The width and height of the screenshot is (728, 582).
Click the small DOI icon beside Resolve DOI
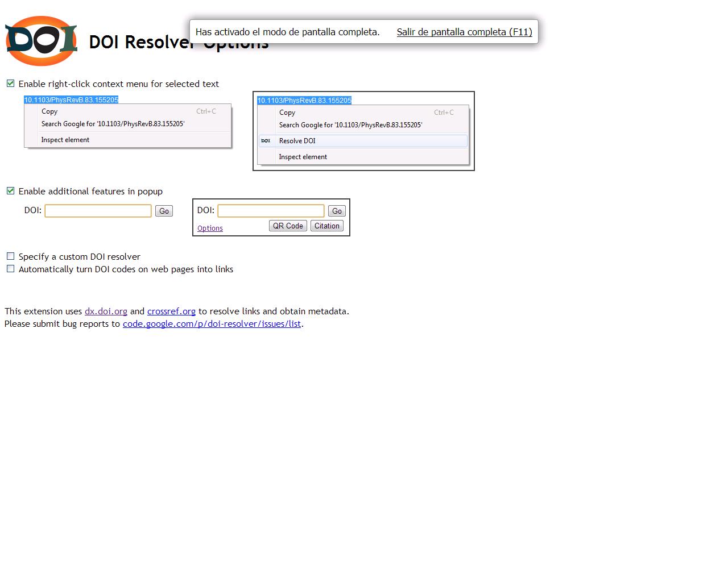point(266,141)
